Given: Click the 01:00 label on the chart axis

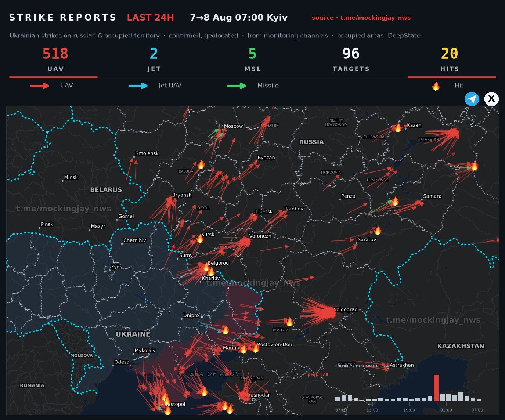Looking at the screenshot, I should (x=446, y=410).
